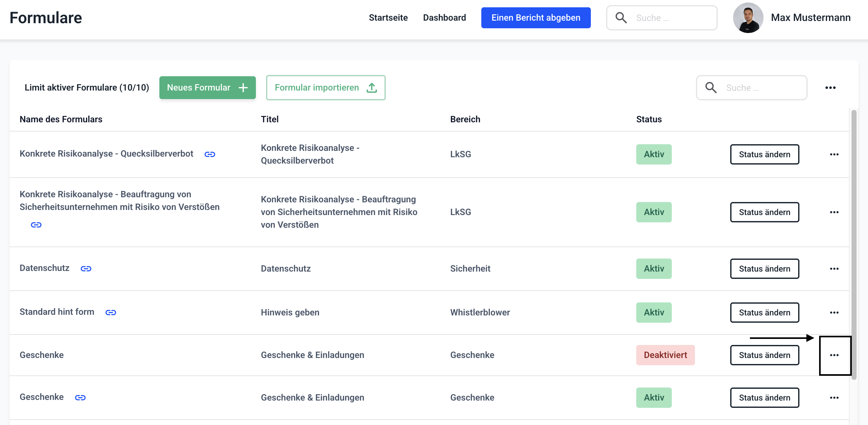Open three-dot menu for Standard hint form

[834, 313]
